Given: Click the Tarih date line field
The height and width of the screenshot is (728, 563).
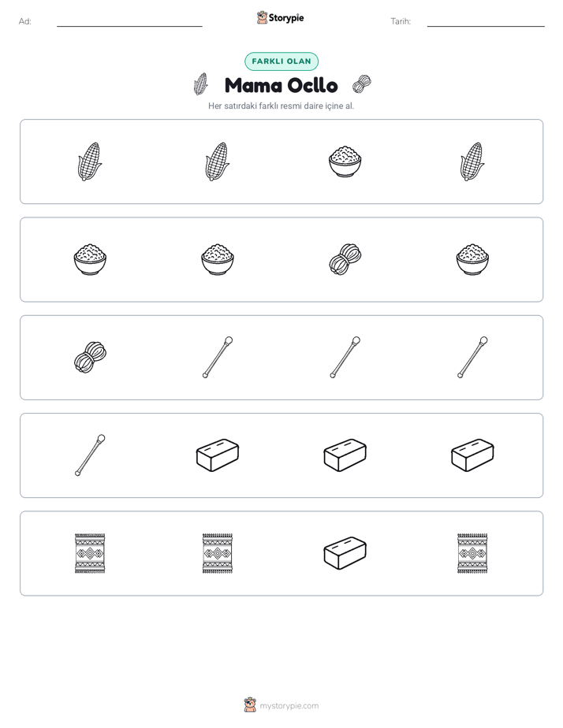Looking at the screenshot, I should pos(486,21).
